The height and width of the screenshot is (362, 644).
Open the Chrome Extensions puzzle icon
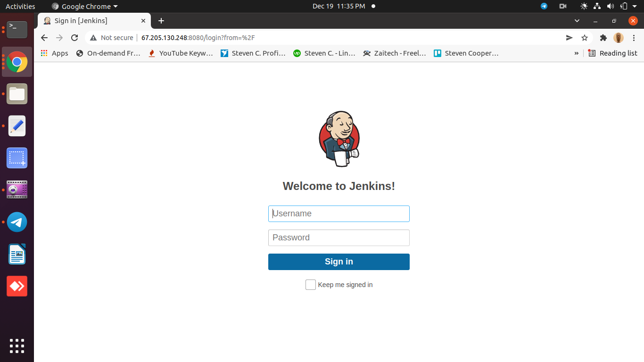(x=603, y=38)
